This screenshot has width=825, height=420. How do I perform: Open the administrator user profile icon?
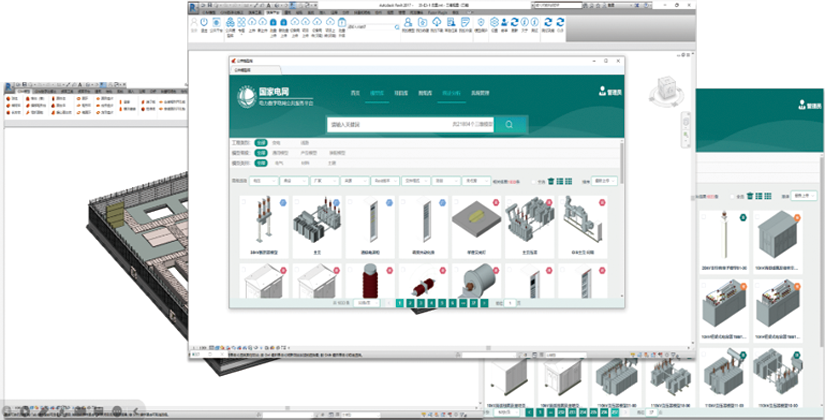pos(603,90)
